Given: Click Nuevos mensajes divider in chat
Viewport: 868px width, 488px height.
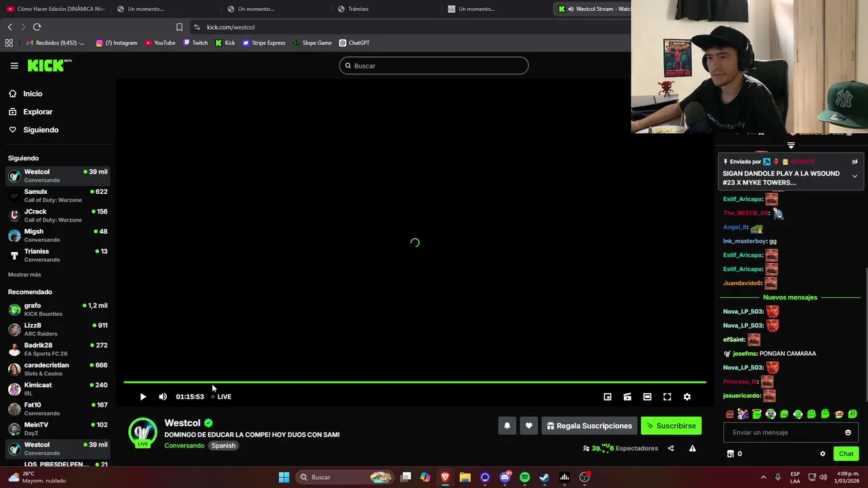Looking at the screenshot, I should pyautogui.click(x=790, y=298).
